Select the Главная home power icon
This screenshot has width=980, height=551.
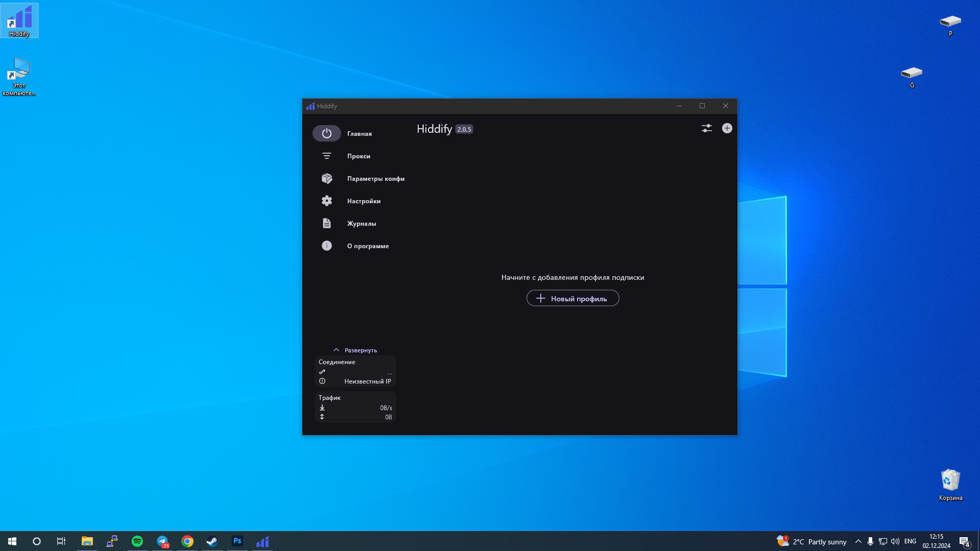[x=327, y=133]
